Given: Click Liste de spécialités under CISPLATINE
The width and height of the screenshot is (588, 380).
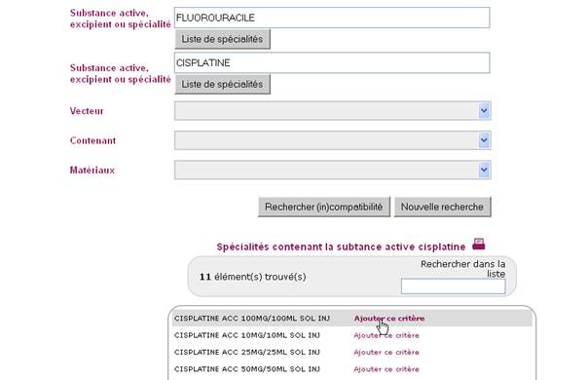Looking at the screenshot, I should point(222,84).
